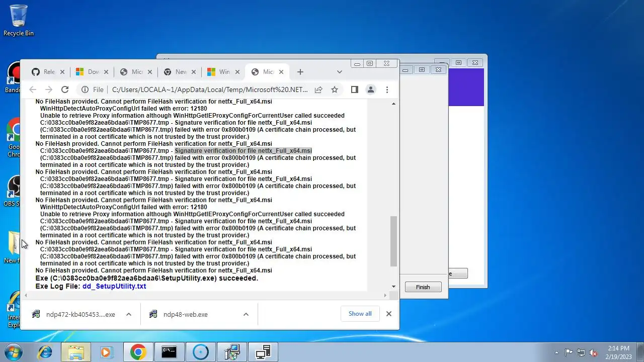View site information for File
The image size is (644, 362).
[92, 89]
